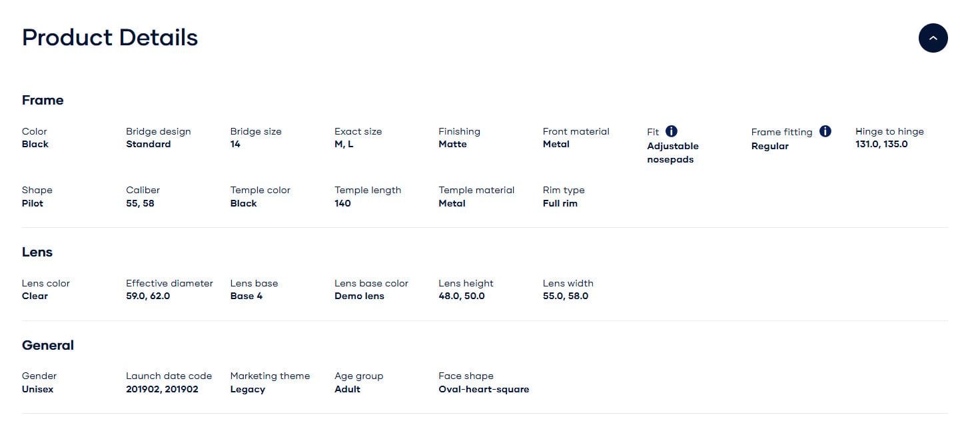Select the Pilot shape value
The image size is (980, 427).
[x=33, y=203]
